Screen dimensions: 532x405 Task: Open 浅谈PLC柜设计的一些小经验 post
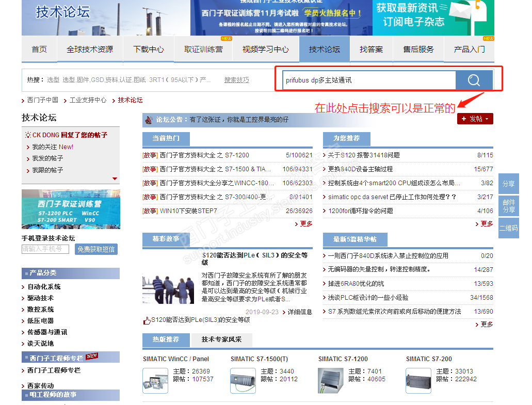[x=368, y=298]
